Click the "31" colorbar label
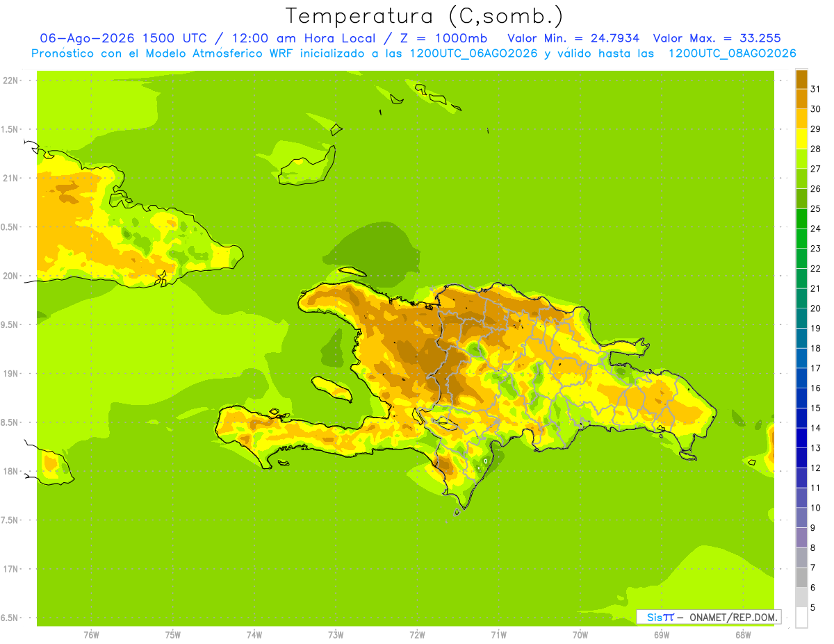The width and height of the screenshot is (834, 644). [815, 89]
